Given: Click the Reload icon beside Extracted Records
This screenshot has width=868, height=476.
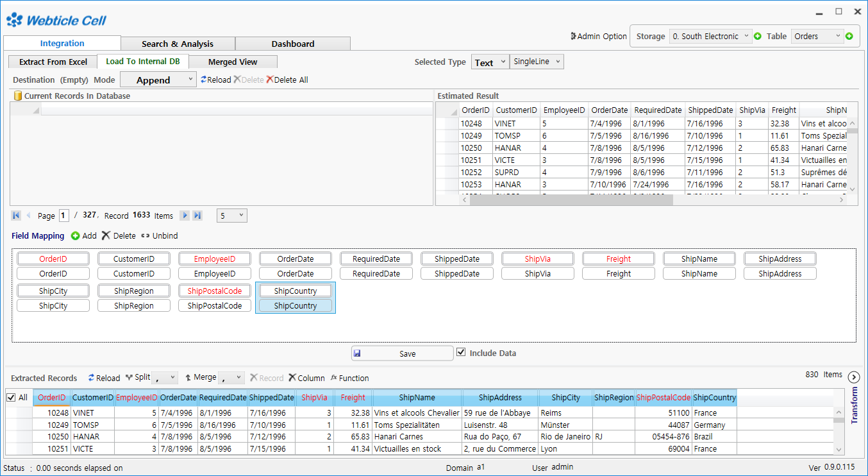Looking at the screenshot, I should pos(92,378).
